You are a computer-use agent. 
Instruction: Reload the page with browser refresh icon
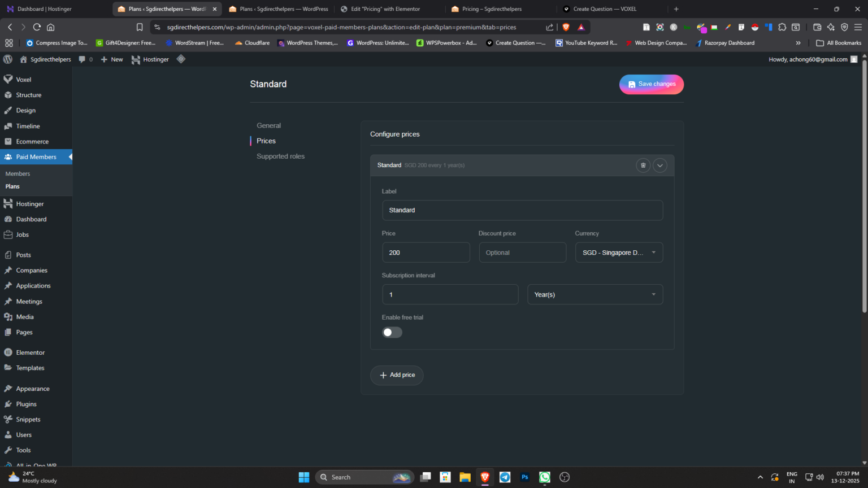click(x=37, y=27)
